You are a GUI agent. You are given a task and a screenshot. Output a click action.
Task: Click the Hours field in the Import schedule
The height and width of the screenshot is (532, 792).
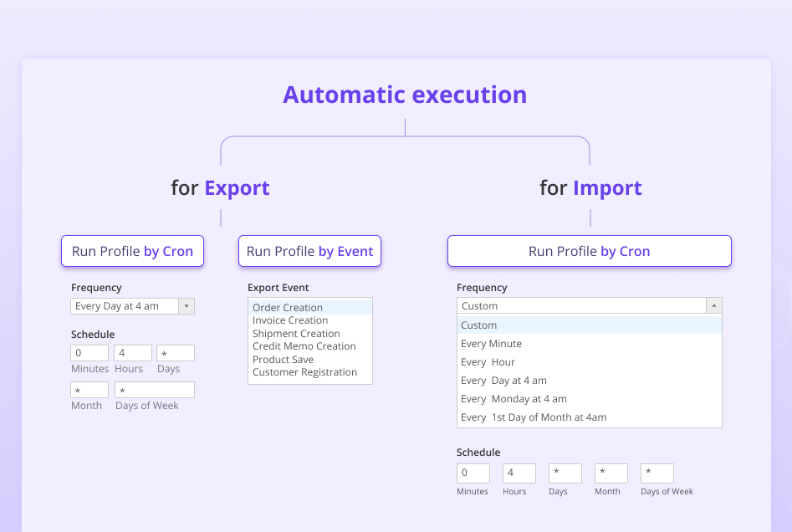pos(518,473)
